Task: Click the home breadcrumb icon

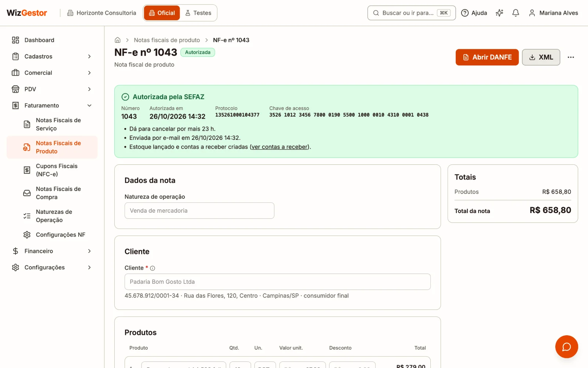Action: [118, 40]
